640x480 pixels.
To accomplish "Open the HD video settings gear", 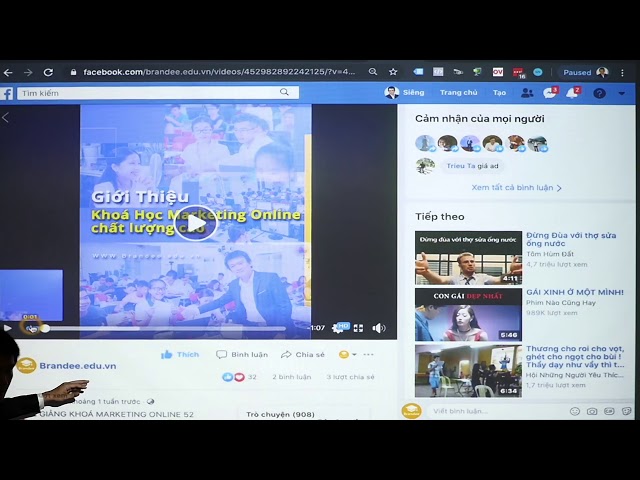I will [340, 328].
